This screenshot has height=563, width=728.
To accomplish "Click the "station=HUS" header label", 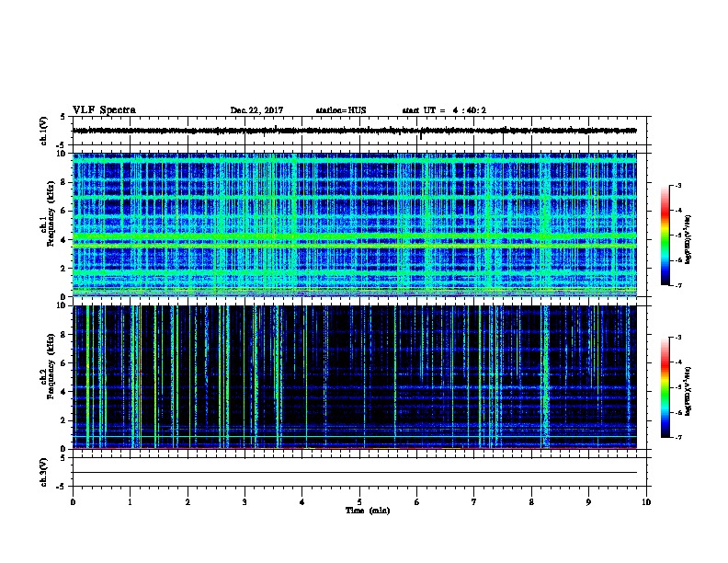I will tap(341, 110).
